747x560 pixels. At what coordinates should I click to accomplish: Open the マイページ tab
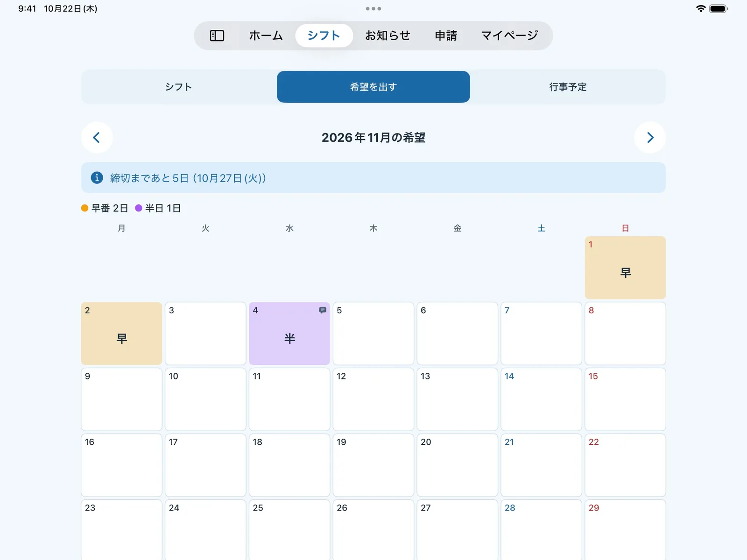tap(509, 35)
